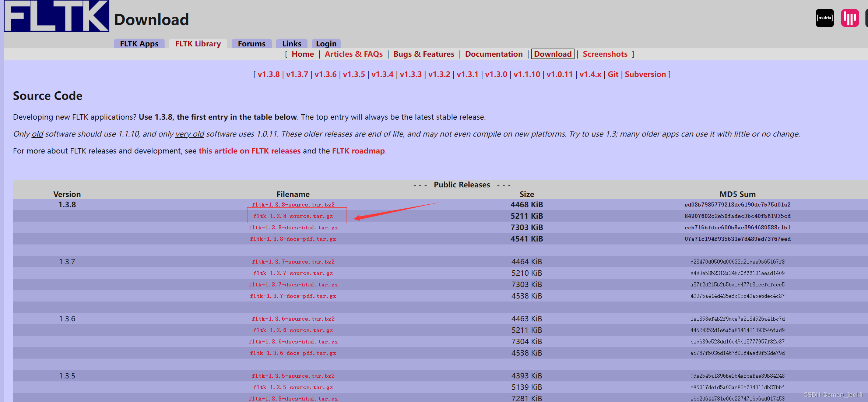Open the Forums tab
Image resolution: width=868 pixels, height=402 pixels.
pos(251,44)
